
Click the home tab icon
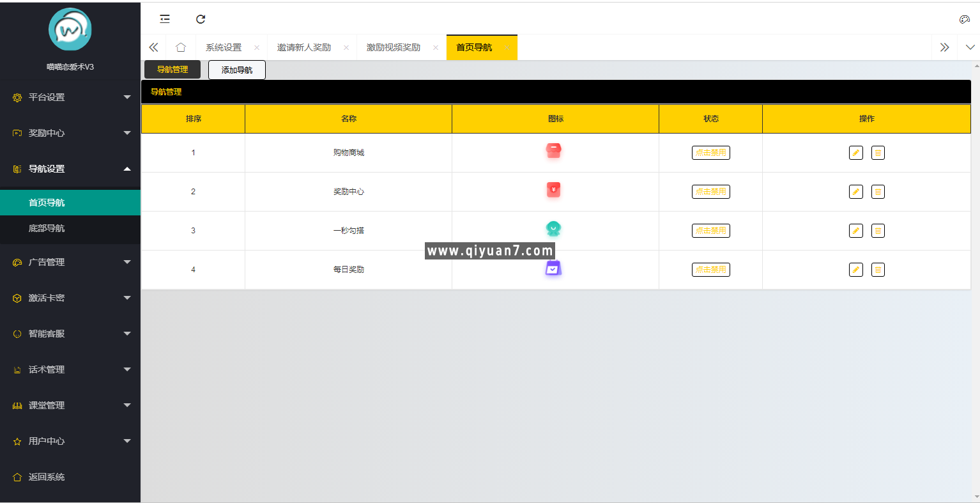click(x=181, y=47)
